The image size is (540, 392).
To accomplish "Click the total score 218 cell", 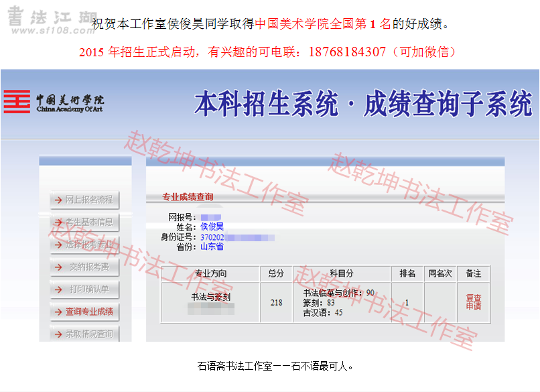I will (276, 302).
